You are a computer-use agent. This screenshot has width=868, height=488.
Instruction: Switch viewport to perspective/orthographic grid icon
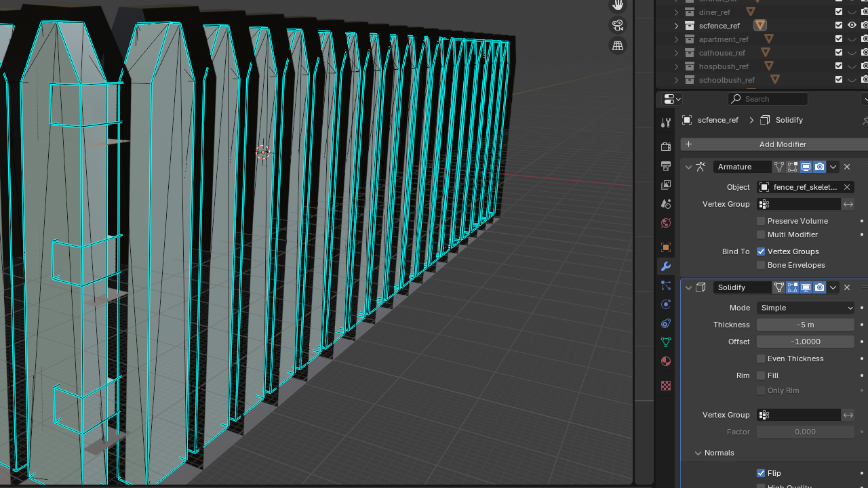(617, 46)
